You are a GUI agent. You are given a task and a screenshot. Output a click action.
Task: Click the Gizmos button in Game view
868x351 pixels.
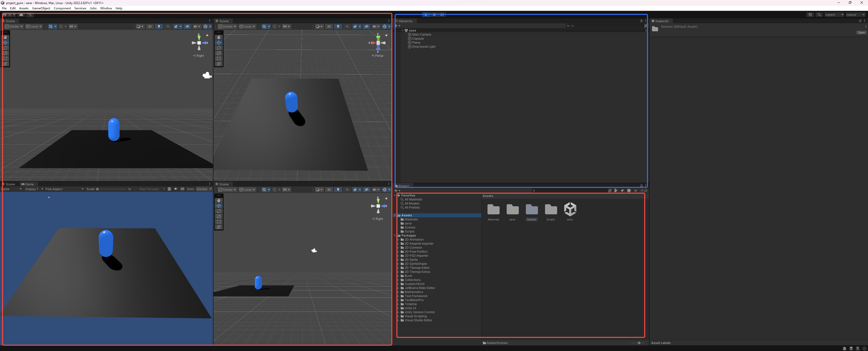click(202, 189)
